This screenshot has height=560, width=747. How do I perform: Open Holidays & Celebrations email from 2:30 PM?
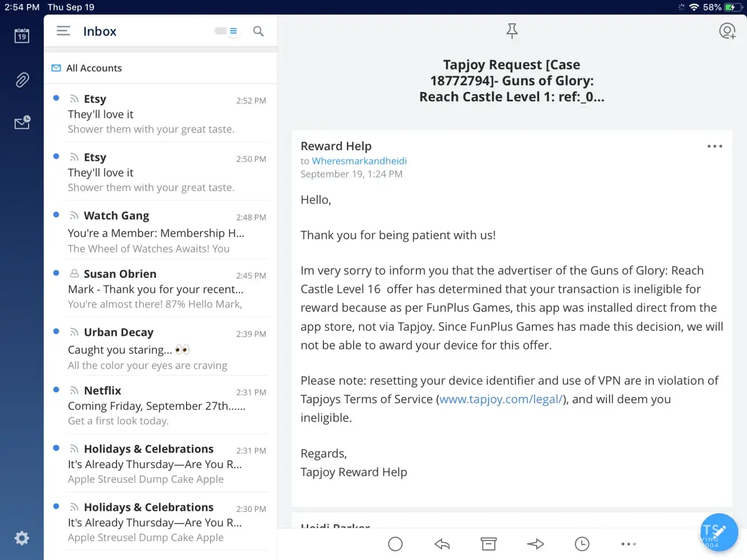(160, 521)
